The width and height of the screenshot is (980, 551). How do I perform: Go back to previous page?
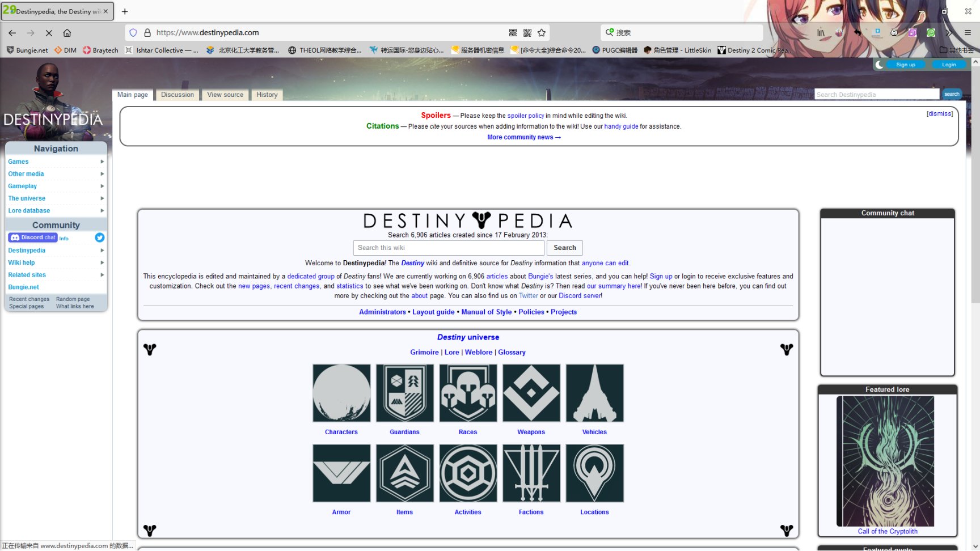point(12,33)
